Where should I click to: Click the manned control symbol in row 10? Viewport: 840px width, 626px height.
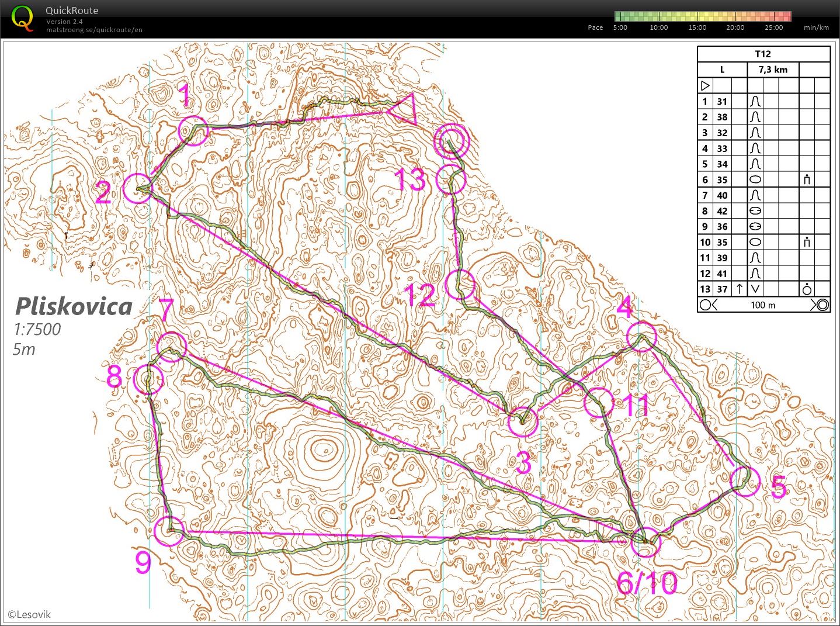click(807, 242)
